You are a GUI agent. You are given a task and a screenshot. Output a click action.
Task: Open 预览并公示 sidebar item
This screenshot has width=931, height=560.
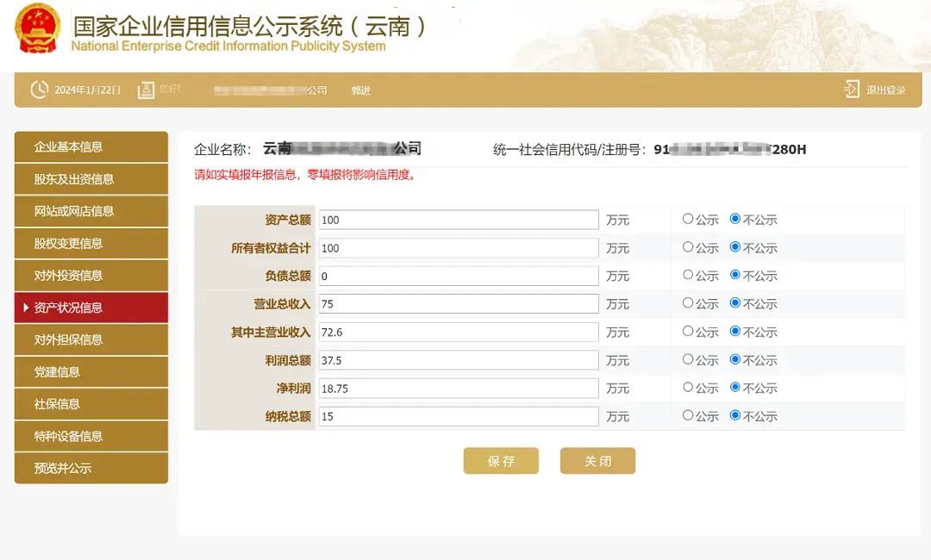(x=91, y=469)
